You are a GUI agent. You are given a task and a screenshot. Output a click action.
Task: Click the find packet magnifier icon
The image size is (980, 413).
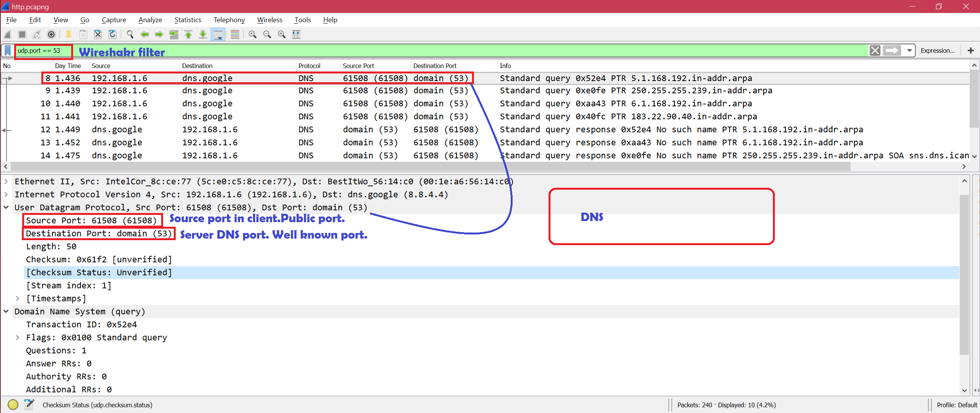[130, 34]
